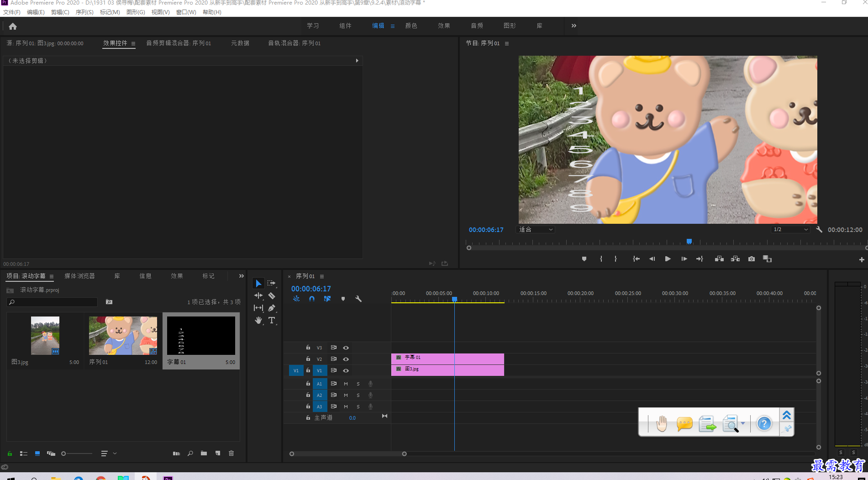The height and width of the screenshot is (480, 868).
Task: Hide the V1 track output eye
Action: click(346, 370)
